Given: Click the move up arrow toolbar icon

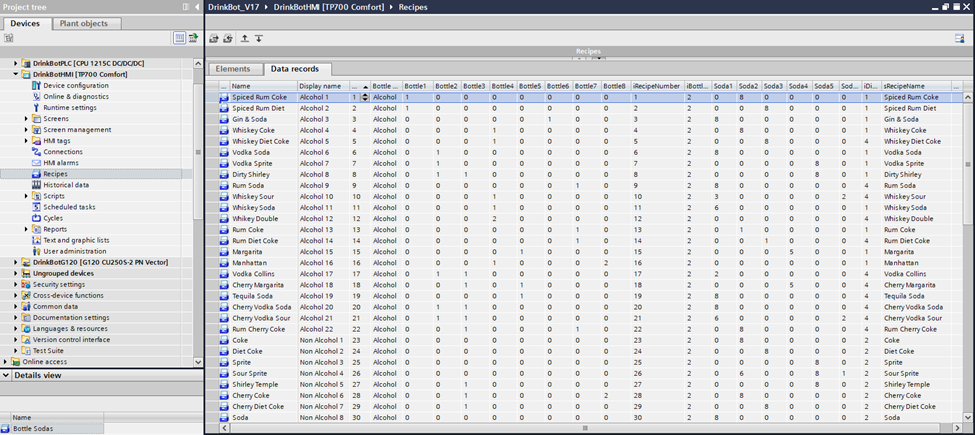Looking at the screenshot, I should pyautogui.click(x=245, y=39).
